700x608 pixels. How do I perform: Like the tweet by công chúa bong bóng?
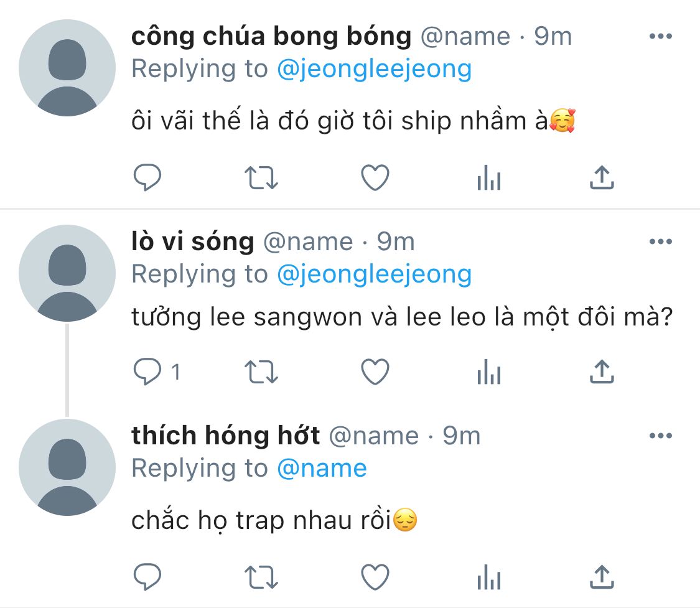pyautogui.click(x=375, y=179)
